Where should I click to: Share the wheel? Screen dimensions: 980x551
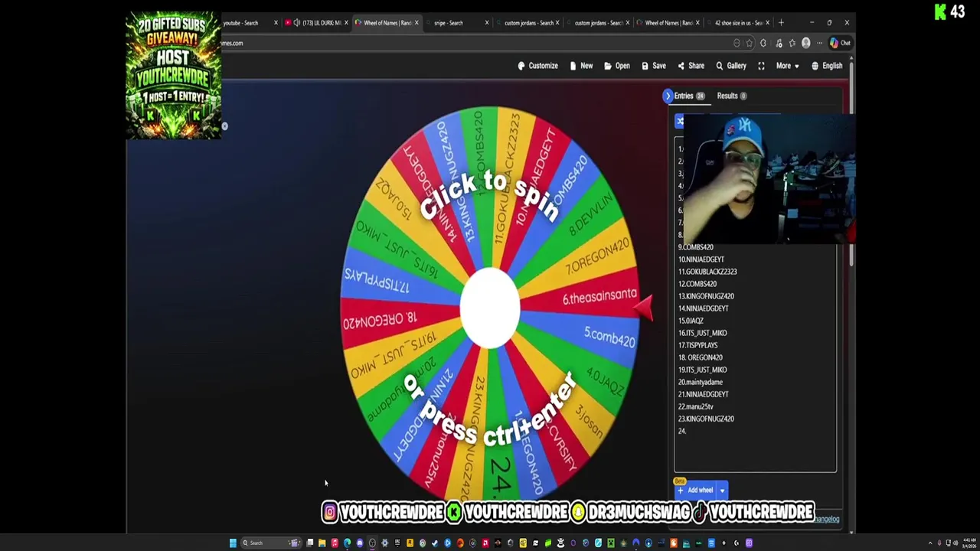pos(691,66)
